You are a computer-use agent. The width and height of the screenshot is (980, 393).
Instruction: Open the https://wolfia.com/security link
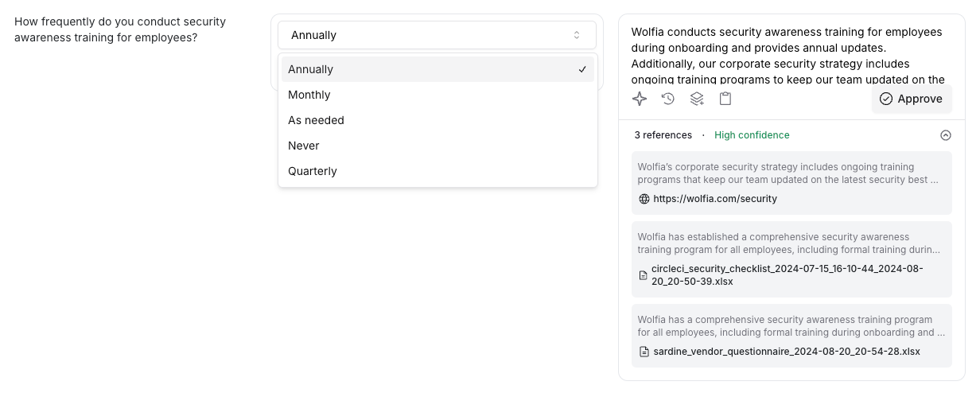(715, 199)
